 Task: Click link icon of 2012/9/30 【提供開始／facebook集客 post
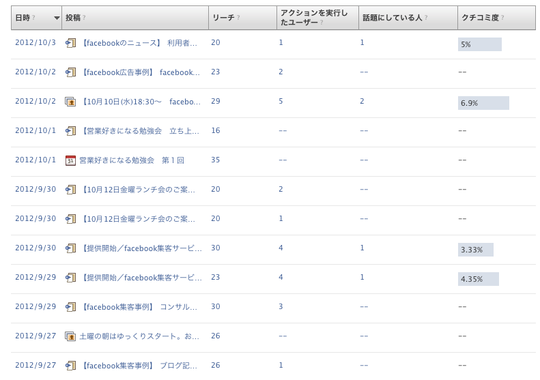point(71,248)
